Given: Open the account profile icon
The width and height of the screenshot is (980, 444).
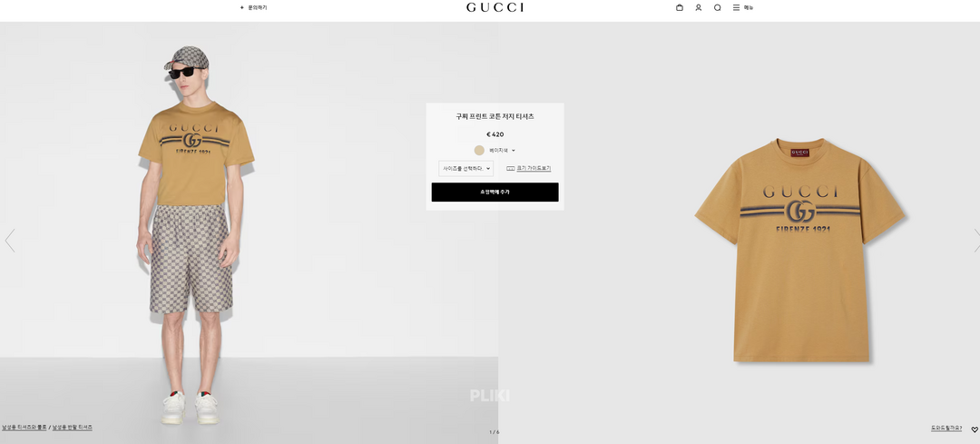Looking at the screenshot, I should click(x=698, y=7).
